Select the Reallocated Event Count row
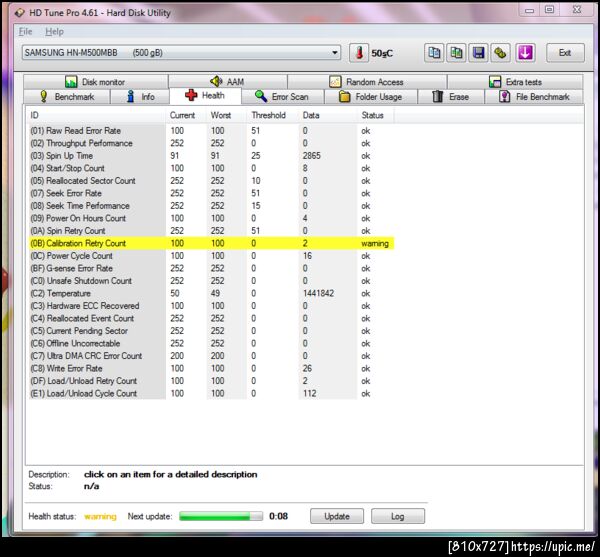This screenshot has width=600, height=557. [x=211, y=318]
